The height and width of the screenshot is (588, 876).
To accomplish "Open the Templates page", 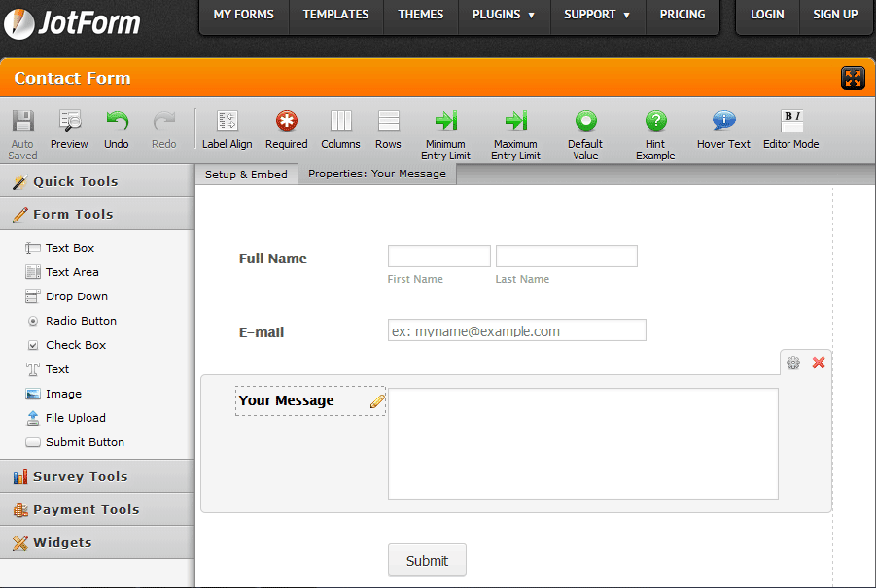I will [x=335, y=16].
